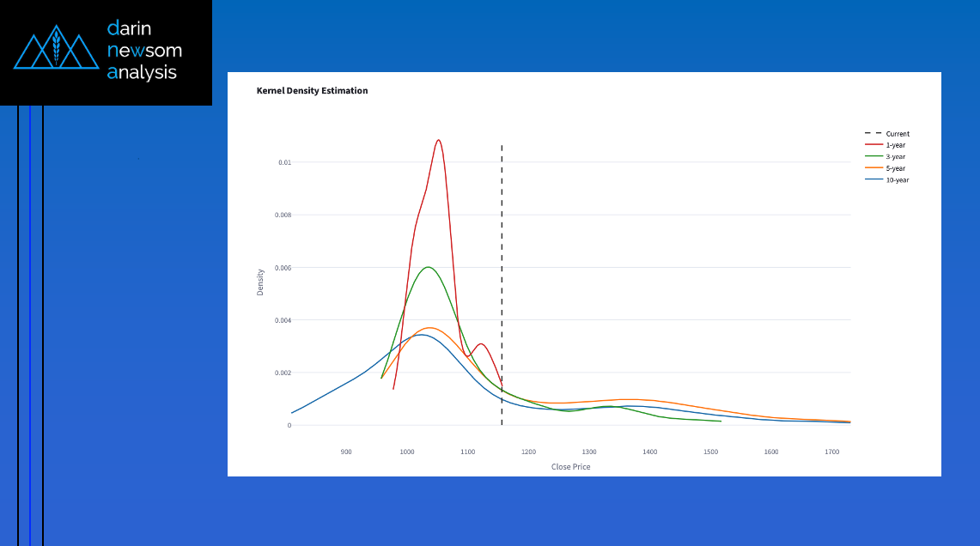Click the 0.006 y-axis tick label
Viewport: 980px width, 546px height.
283,268
